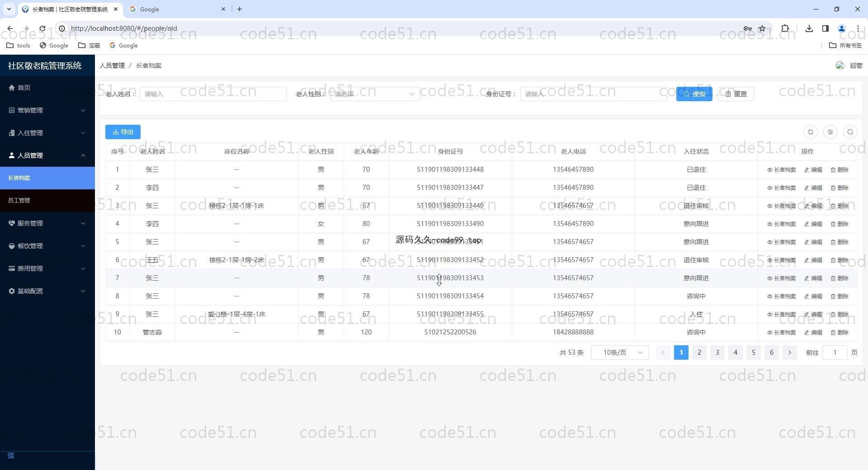This screenshot has height=470, width=868.
Task: Open the browser extensions icon
Action: pos(785,28)
